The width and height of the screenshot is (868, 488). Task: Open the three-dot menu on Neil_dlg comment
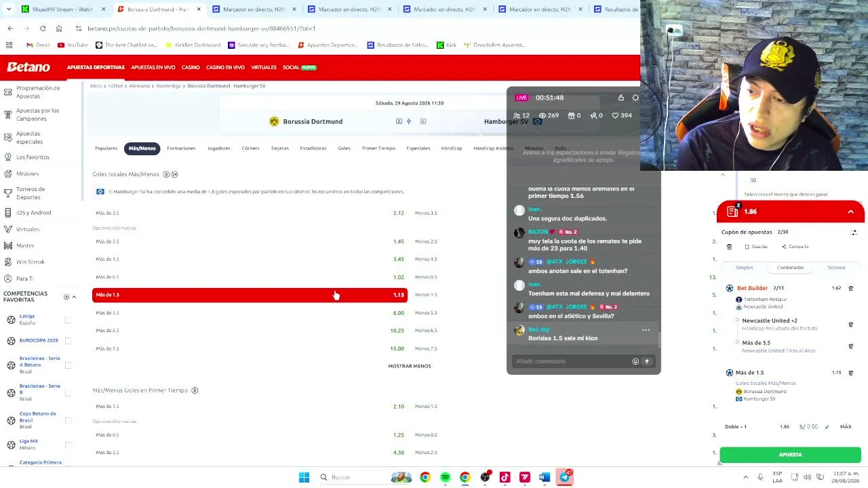pyautogui.click(x=646, y=330)
